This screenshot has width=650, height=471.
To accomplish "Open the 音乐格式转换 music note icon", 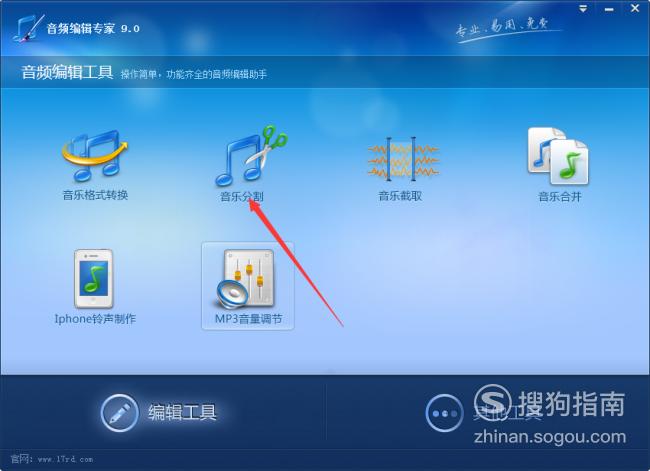I will point(95,156).
